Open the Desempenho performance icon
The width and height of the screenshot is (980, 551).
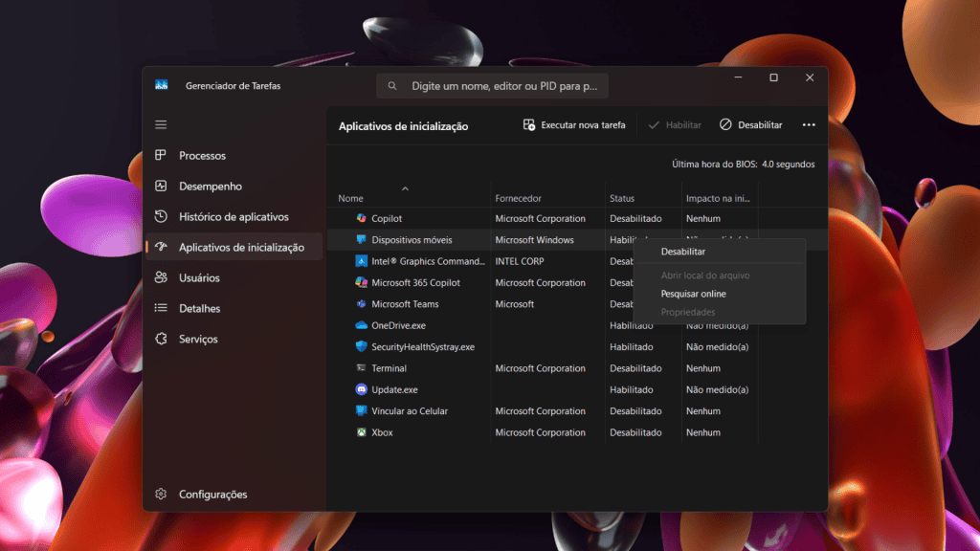click(x=161, y=187)
